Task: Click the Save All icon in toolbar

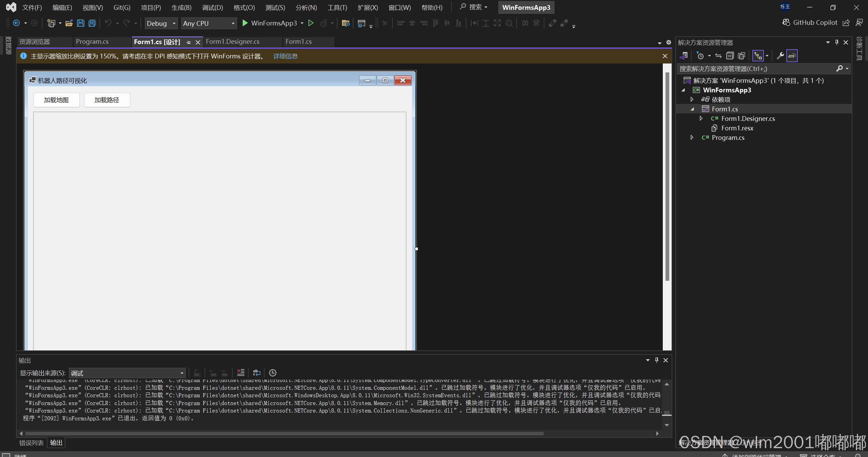Action: pyautogui.click(x=92, y=23)
